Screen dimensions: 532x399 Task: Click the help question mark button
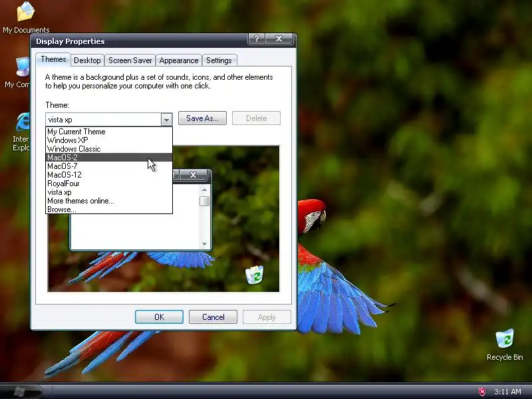pyautogui.click(x=256, y=39)
